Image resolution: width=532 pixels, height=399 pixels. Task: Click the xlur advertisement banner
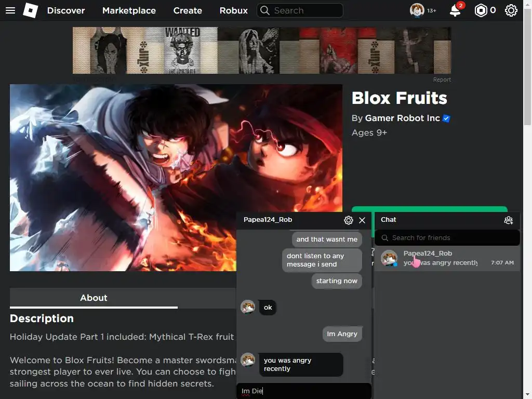[262, 50]
